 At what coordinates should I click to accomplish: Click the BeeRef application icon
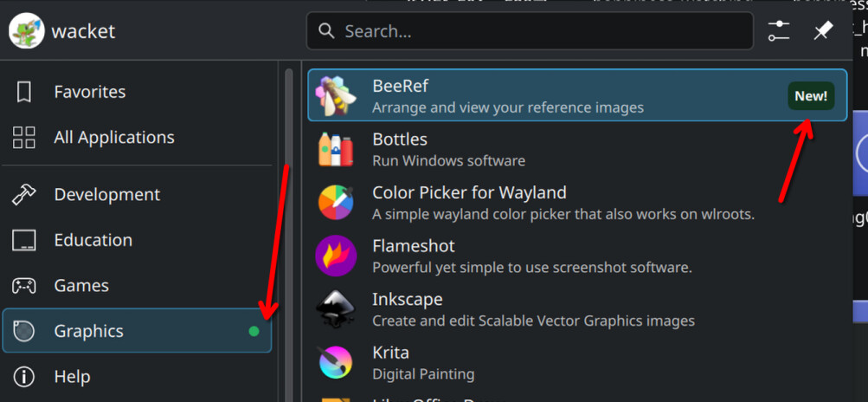point(336,96)
